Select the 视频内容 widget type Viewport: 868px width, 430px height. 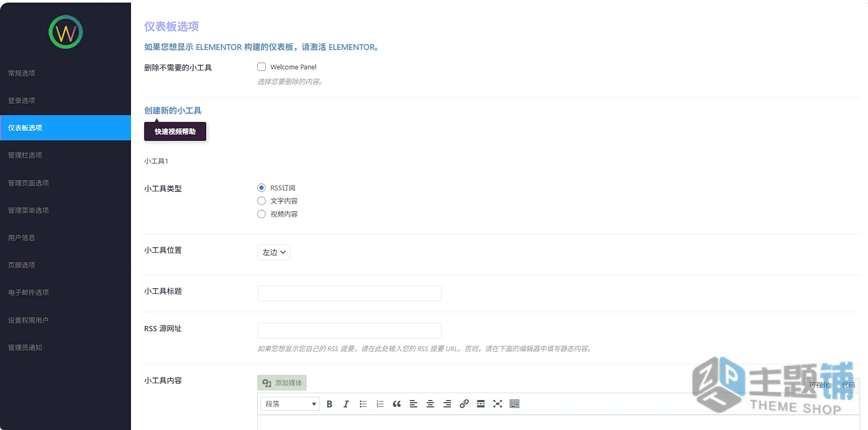pyautogui.click(x=261, y=214)
